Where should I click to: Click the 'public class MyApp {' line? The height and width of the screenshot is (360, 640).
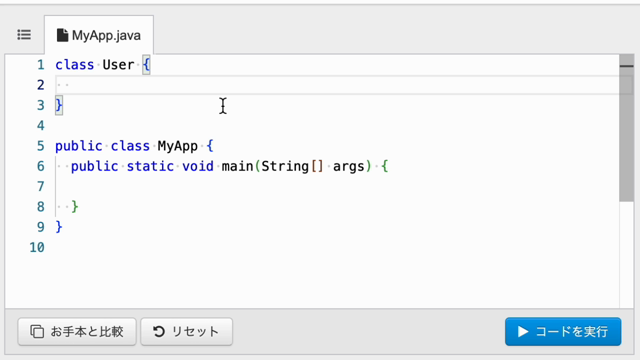coord(134,146)
